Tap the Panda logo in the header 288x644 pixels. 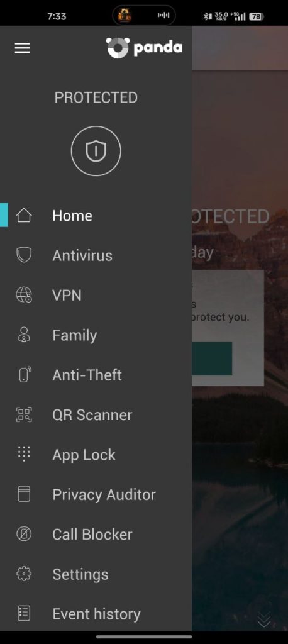(x=144, y=48)
